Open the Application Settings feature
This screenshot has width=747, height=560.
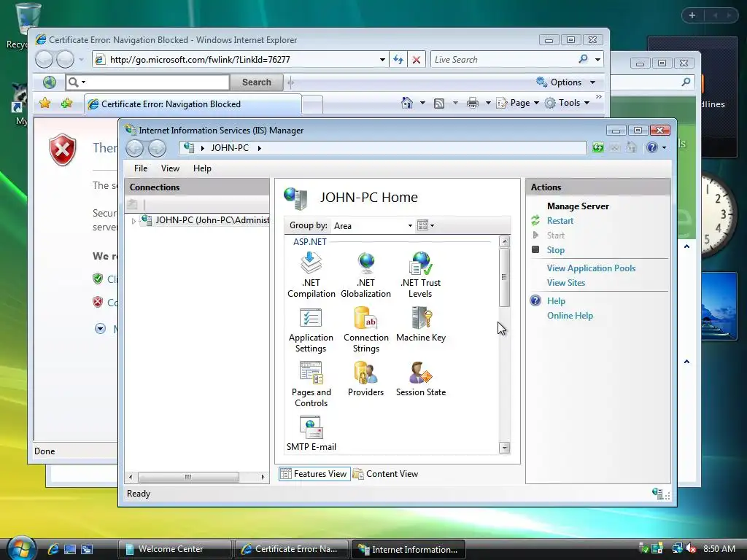pos(311,330)
